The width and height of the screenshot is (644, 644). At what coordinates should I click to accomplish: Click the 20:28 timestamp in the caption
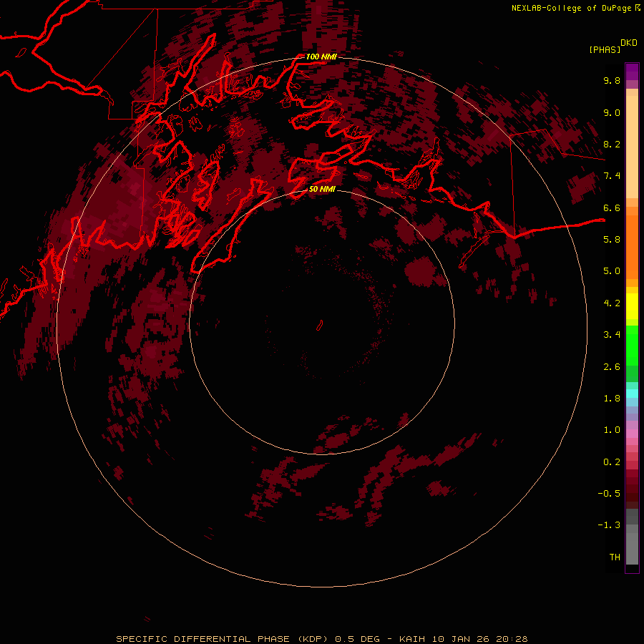tap(512, 639)
